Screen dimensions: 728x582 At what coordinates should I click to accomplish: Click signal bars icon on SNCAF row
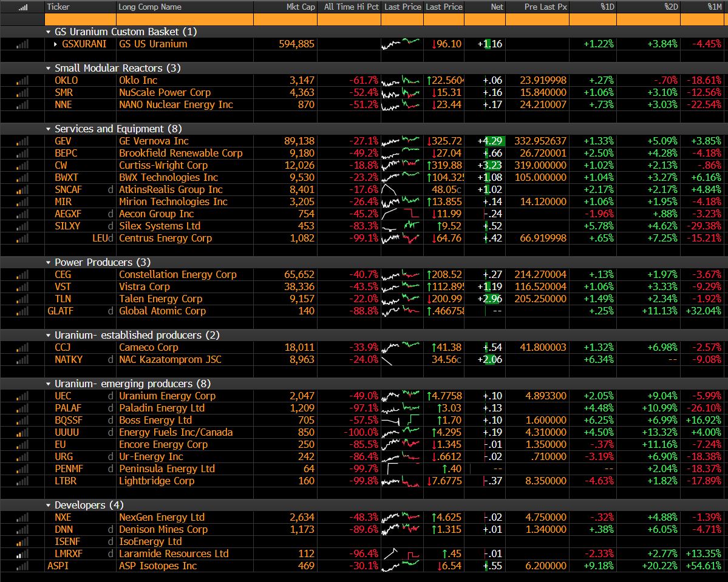[22, 189]
